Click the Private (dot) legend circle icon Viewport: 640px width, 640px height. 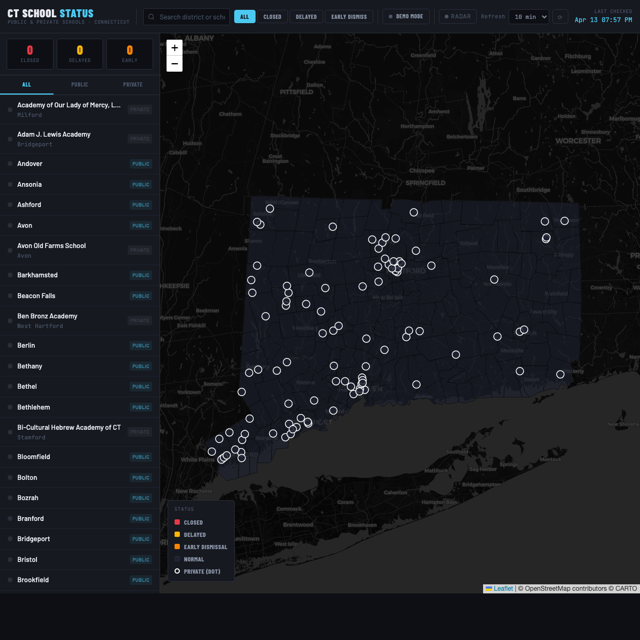(x=177, y=571)
